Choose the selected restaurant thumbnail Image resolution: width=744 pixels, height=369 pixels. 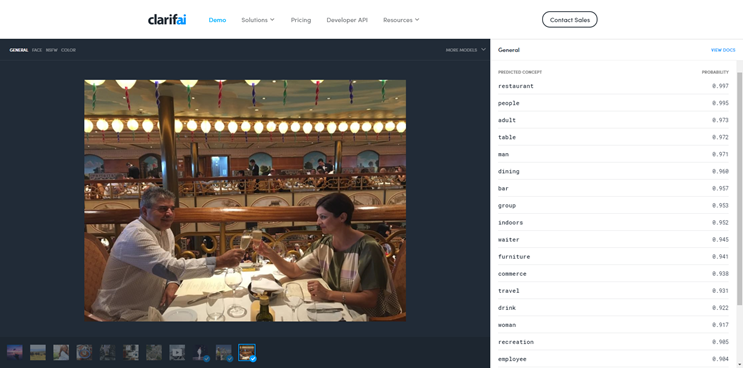(x=247, y=352)
